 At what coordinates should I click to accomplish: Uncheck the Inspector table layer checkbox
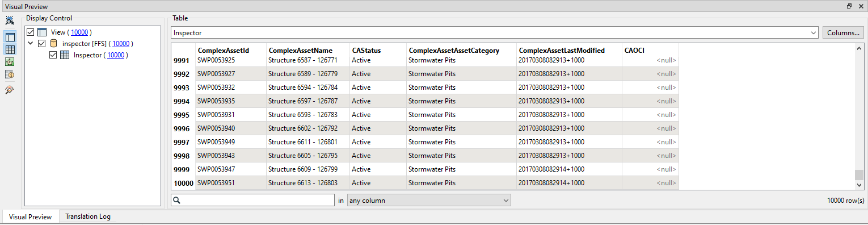53,55
